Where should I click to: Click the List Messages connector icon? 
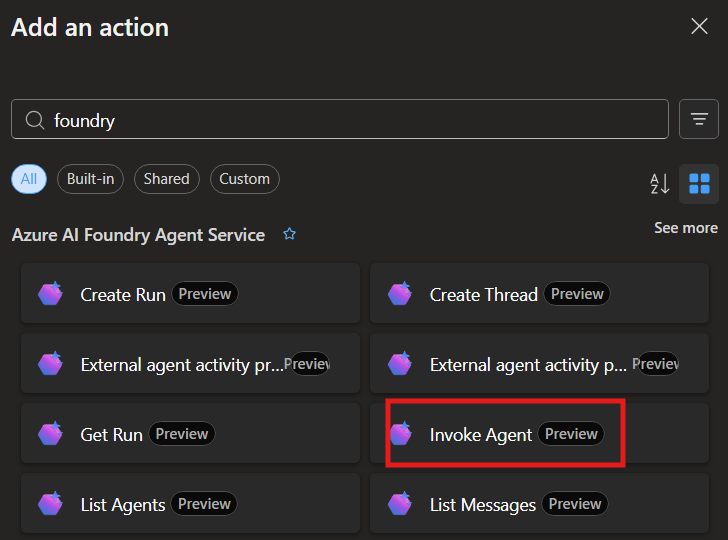(x=400, y=503)
